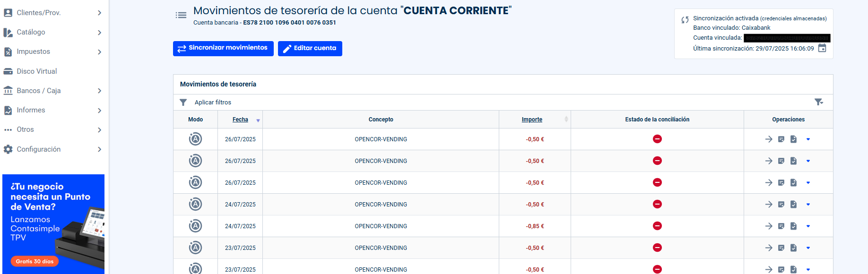Open operations dropdown for first 24/07/2025 row

(x=808, y=205)
